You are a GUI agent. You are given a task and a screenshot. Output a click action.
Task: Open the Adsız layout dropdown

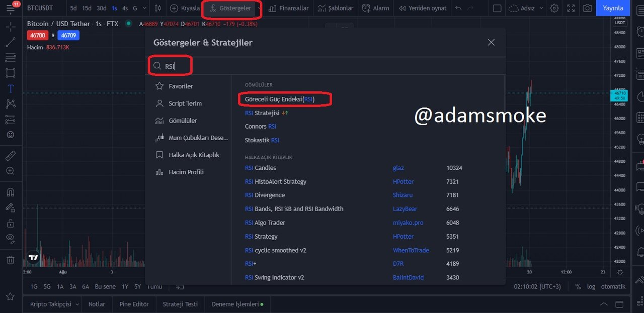coord(526,8)
